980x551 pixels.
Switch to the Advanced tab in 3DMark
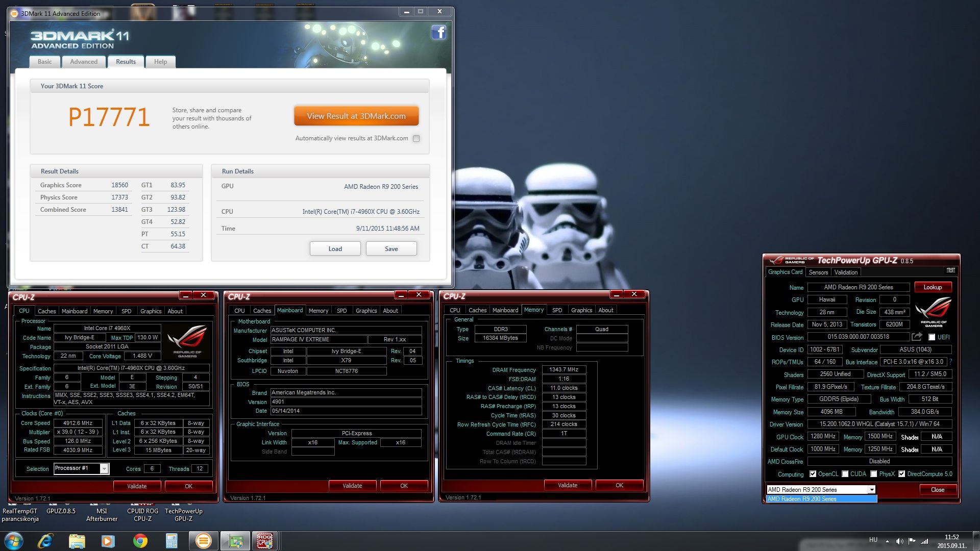tap(84, 62)
